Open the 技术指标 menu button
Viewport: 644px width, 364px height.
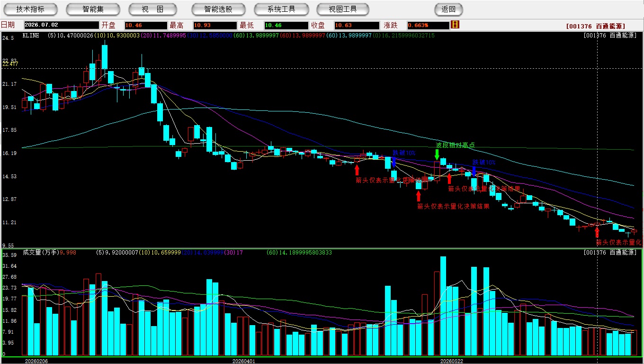[x=30, y=9]
